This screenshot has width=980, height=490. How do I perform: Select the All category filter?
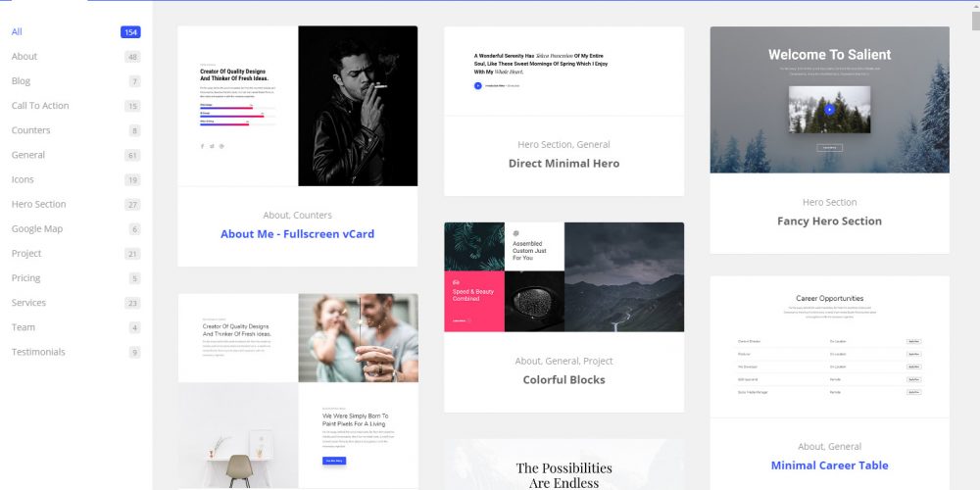point(17,32)
